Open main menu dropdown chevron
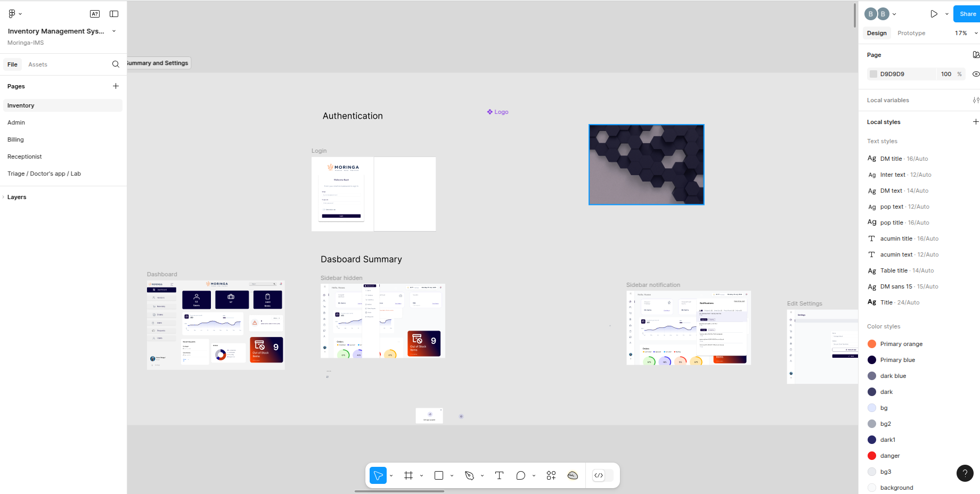Viewport: 980px width, 494px height. coord(20,14)
